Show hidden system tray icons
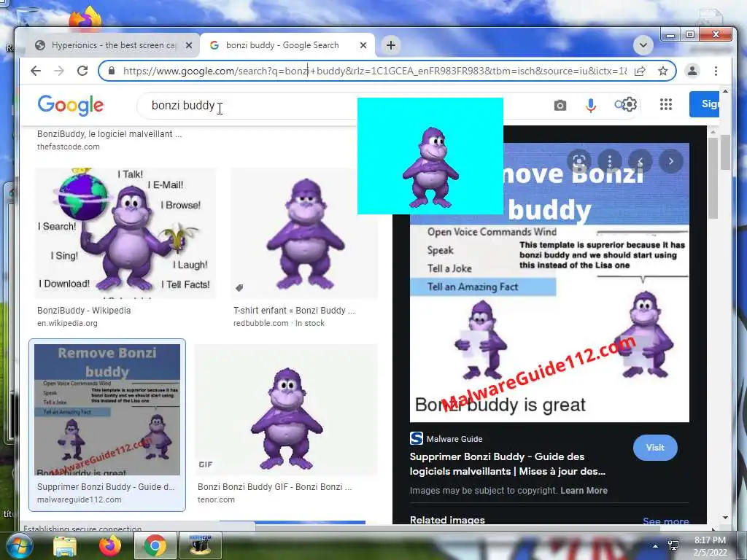Viewport: 747px width, 560px height. [x=656, y=546]
